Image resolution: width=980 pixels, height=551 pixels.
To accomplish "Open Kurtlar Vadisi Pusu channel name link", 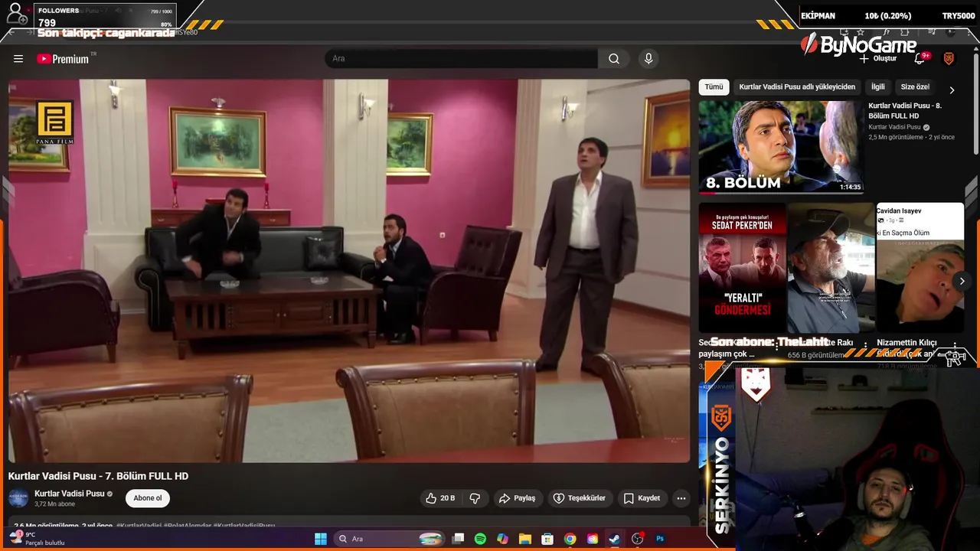I will point(70,494).
